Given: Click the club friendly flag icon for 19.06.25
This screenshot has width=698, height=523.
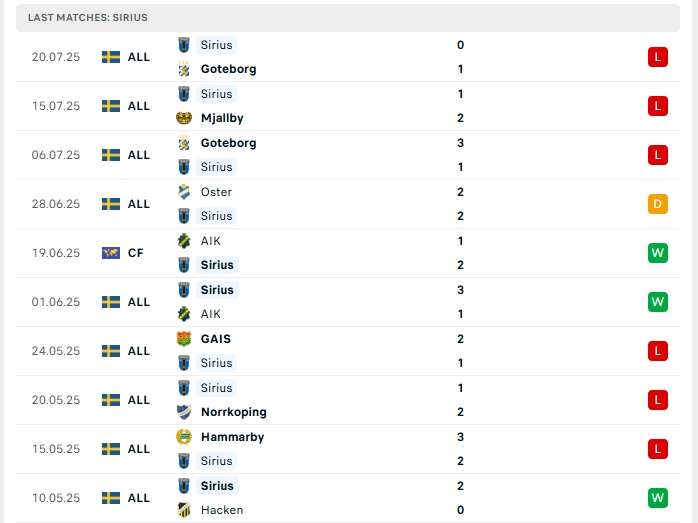Looking at the screenshot, I should coord(111,253).
